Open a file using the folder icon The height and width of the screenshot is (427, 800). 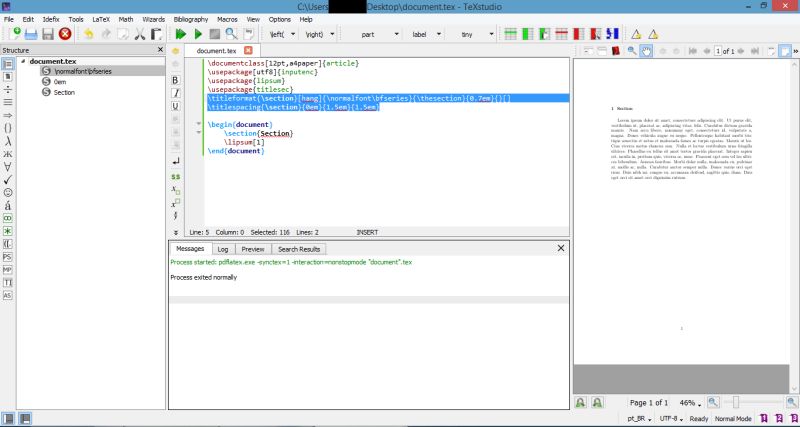pos(31,34)
